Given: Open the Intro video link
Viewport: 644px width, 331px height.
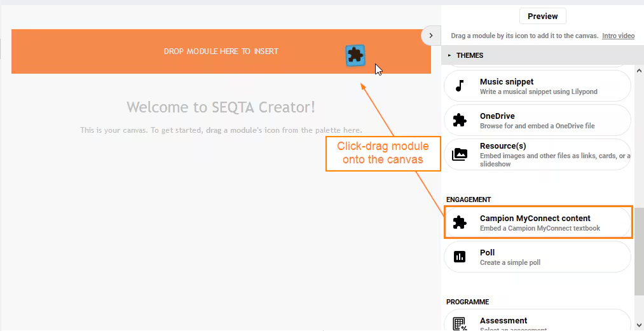Looking at the screenshot, I should tap(618, 36).
